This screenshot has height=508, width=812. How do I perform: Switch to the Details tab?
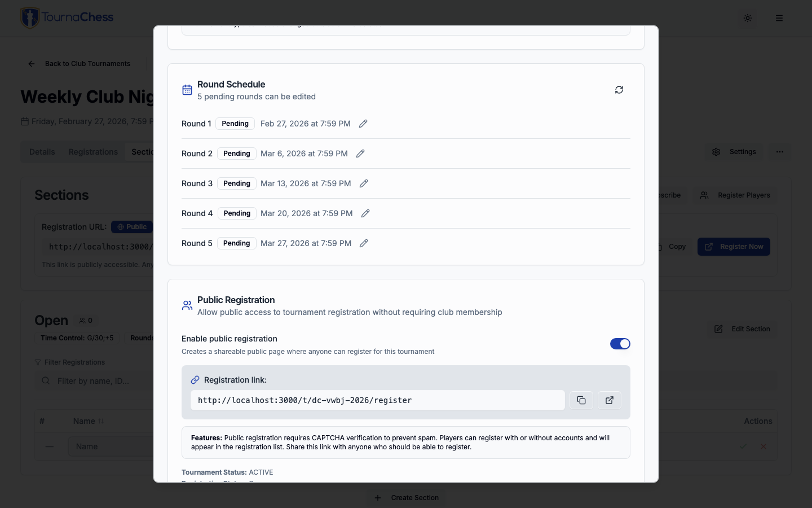[x=42, y=152]
